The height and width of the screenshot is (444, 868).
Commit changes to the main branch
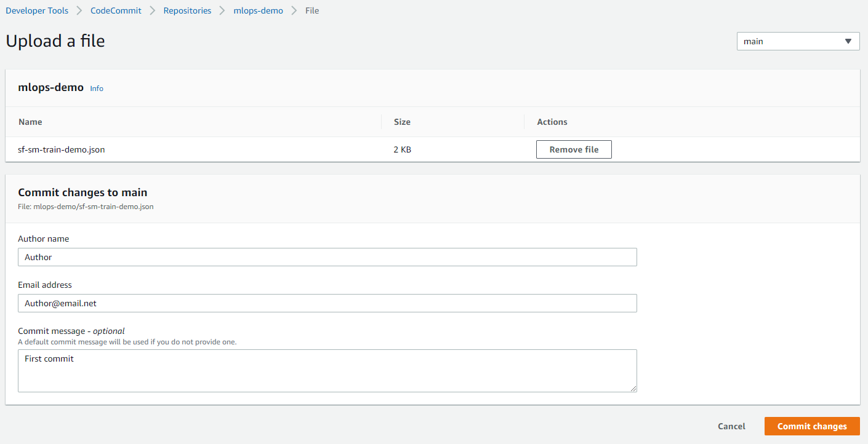(x=812, y=426)
